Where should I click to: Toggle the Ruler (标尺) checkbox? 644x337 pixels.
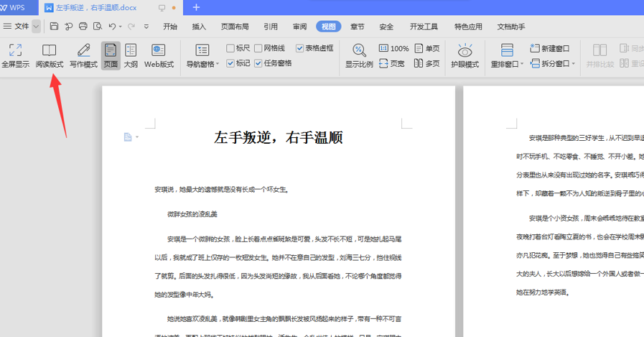230,48
